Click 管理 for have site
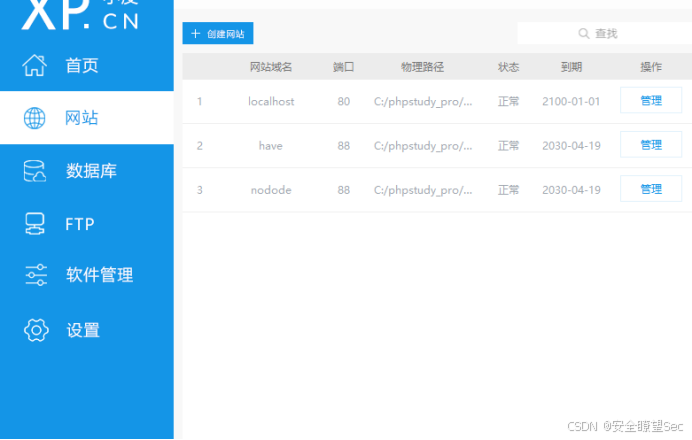Viewport: 692px width, 440px height. click(x=651, y=145)
